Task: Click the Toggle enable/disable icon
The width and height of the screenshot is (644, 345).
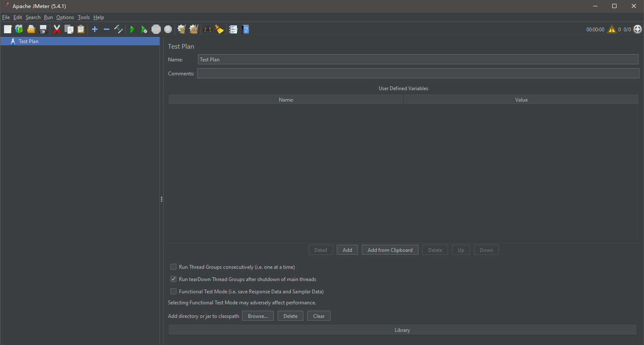Action: tap(118, 29)
